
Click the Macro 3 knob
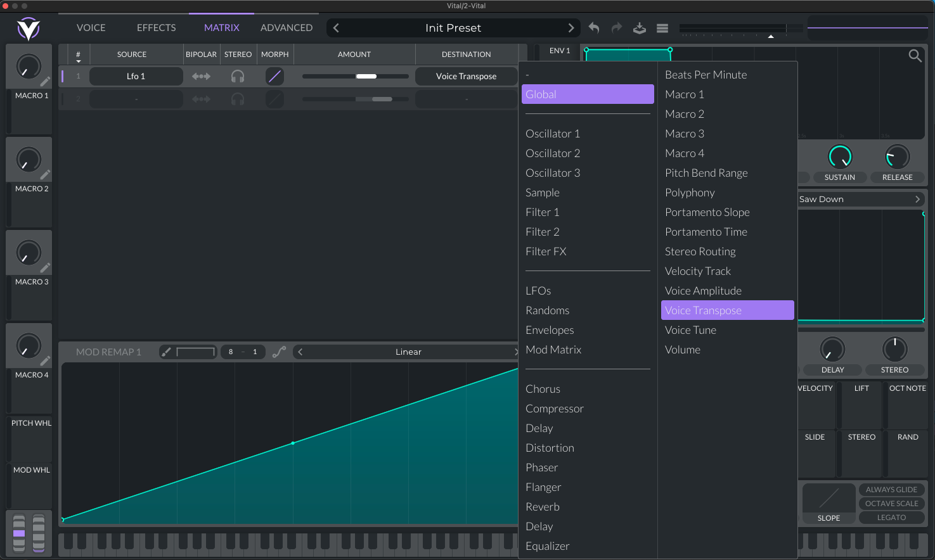[28, 253]
